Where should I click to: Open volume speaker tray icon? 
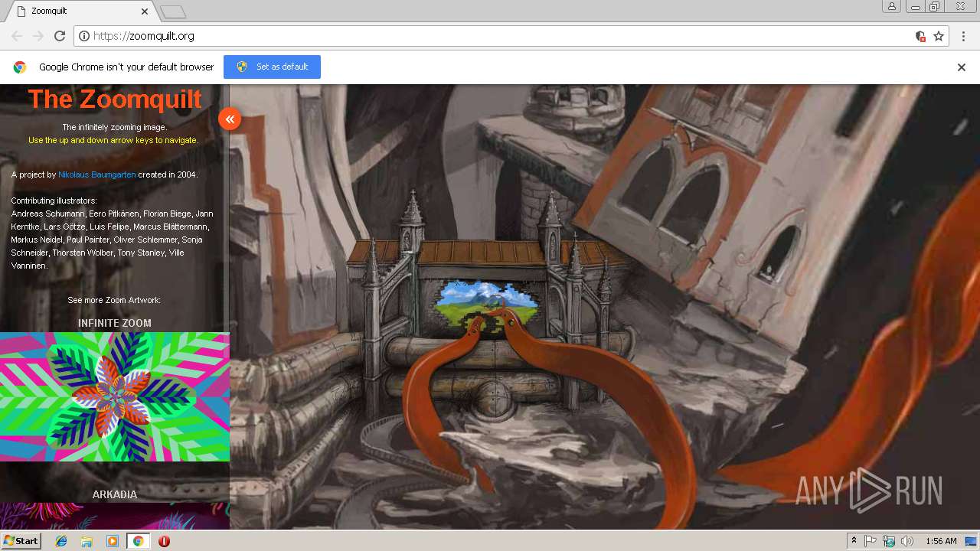tap(907, 541)
